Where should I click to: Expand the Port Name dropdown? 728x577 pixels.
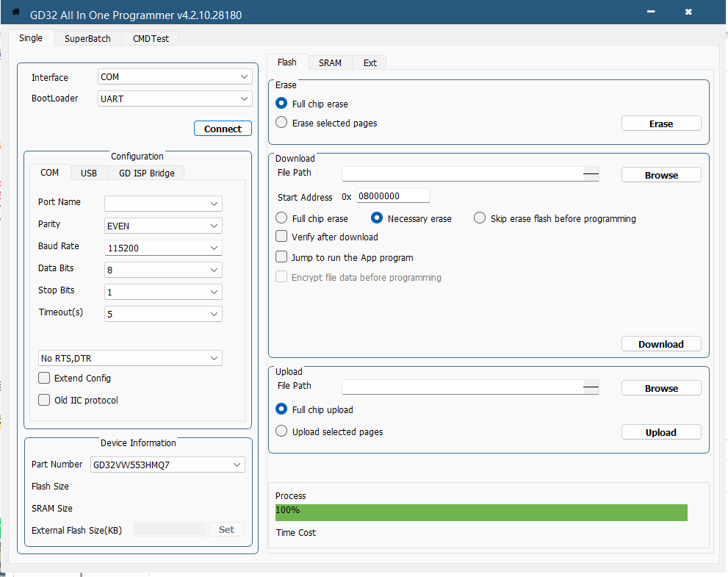163,204
